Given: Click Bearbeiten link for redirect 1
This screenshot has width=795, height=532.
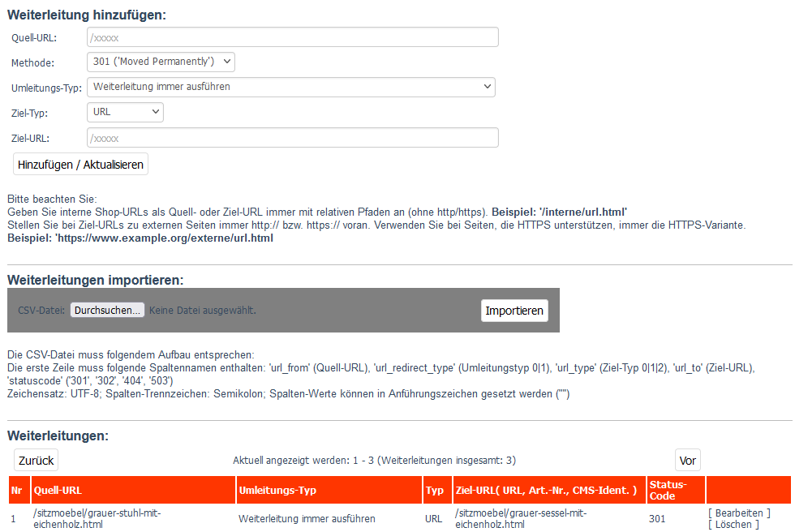Looking at the screenshot, I should pyautogui.click(x=739, y=513).
